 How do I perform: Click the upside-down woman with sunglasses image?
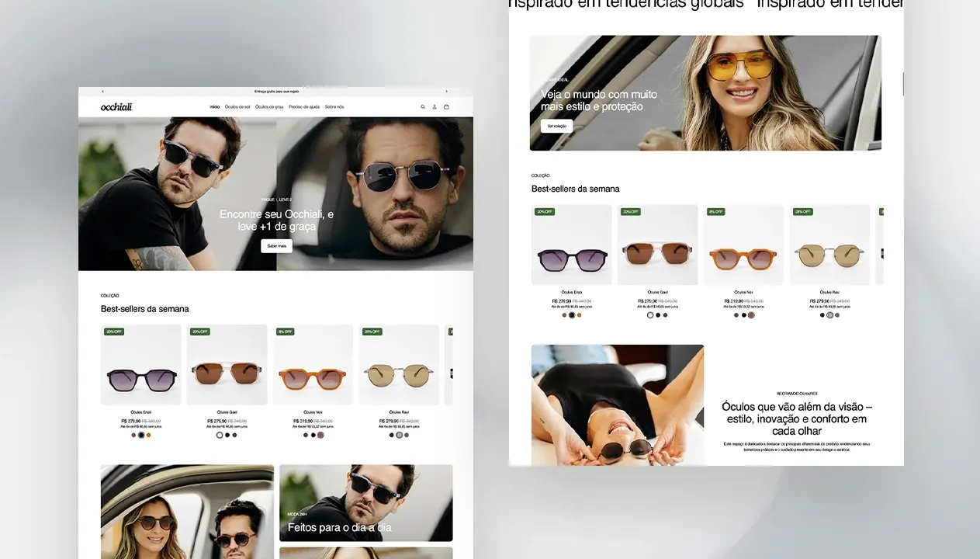click(x=618, y=404)
